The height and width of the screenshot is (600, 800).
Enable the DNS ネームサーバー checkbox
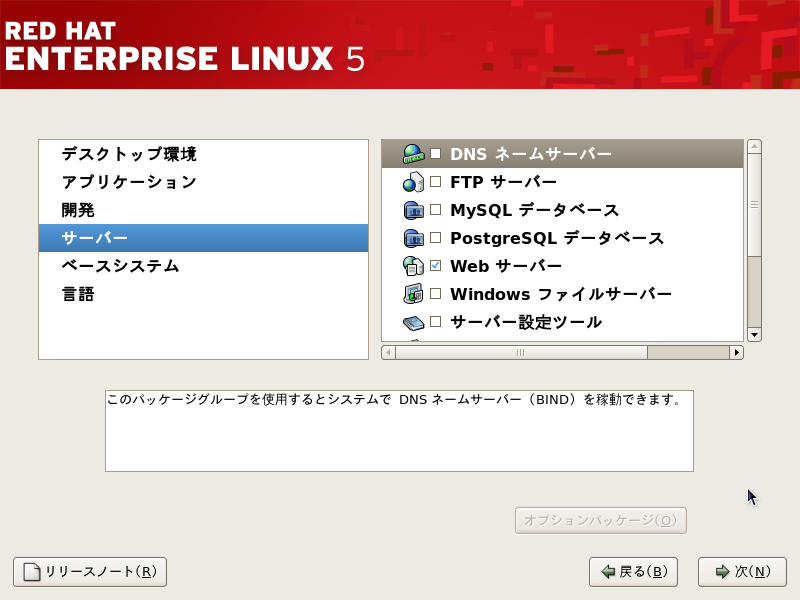pos(435,154)
